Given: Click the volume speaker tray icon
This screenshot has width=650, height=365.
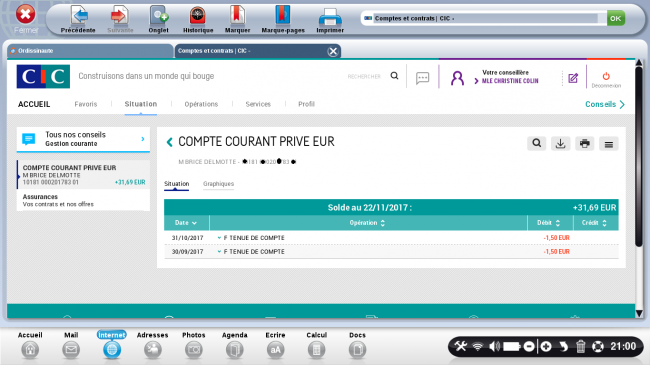Looking at the screenshot, I should (494, 346).
